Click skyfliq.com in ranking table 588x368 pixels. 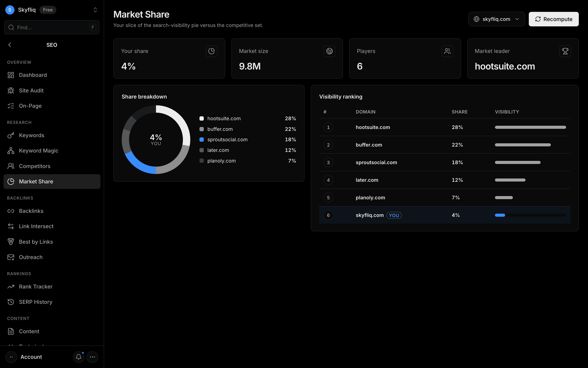(x=370, y=215)
